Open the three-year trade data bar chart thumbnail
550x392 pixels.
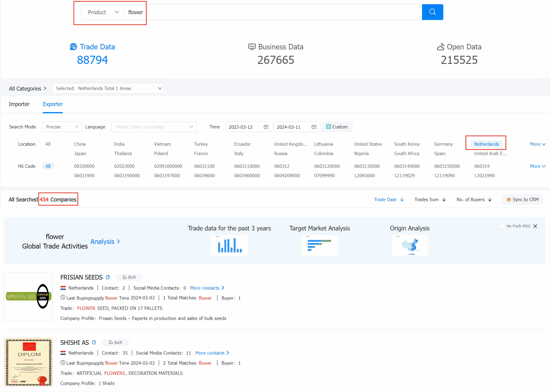pyautogui.click(x=230, y=246)
